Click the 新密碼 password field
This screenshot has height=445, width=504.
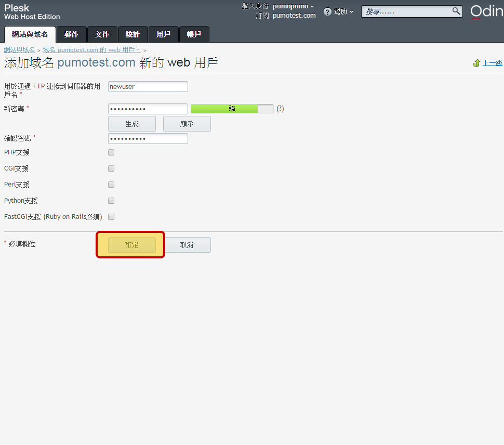click(148, 109)
